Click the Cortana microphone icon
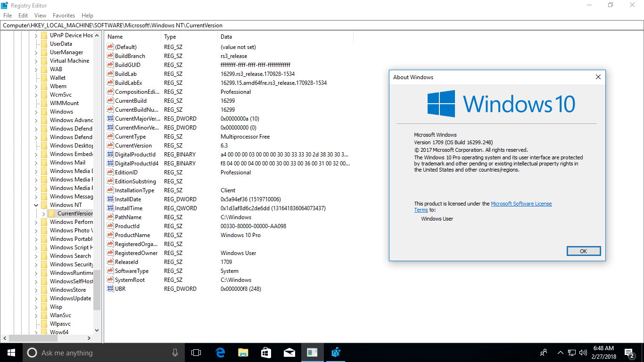The height and width of the screenshot is (362, 644). click(x=175, y=353)
